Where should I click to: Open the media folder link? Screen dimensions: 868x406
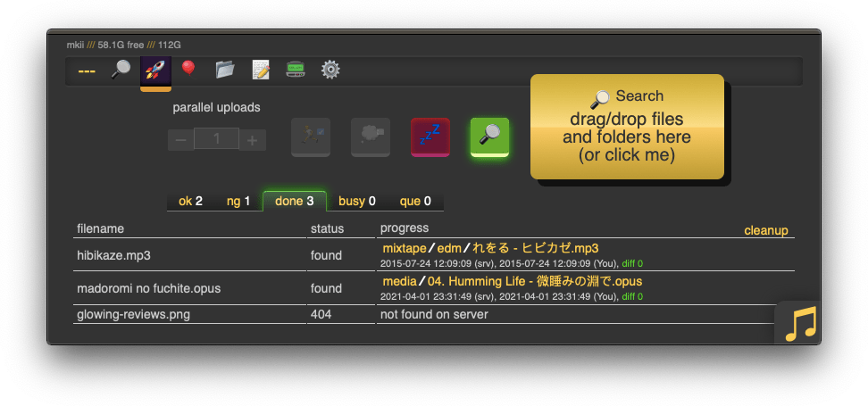[400, 282]
